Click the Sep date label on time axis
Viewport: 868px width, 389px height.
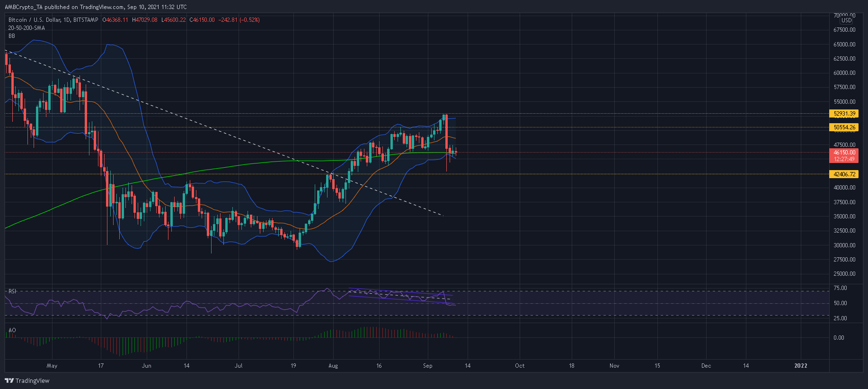[428, 366]
